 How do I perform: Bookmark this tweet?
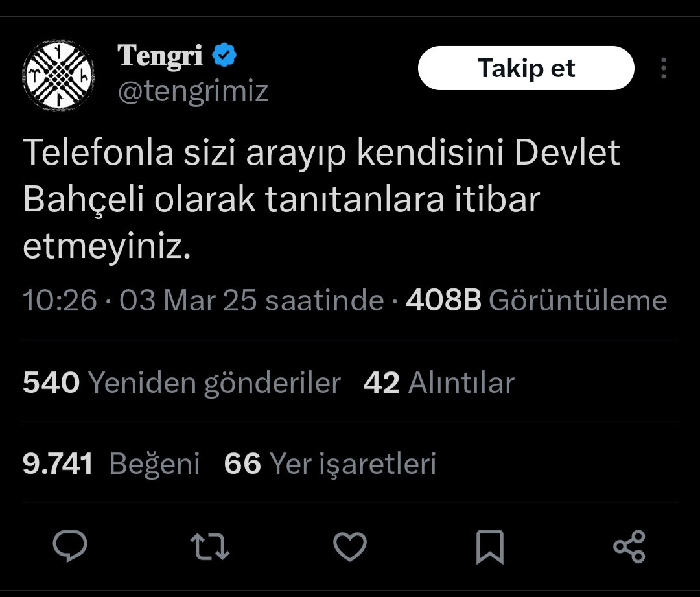(x=490, y=546)
